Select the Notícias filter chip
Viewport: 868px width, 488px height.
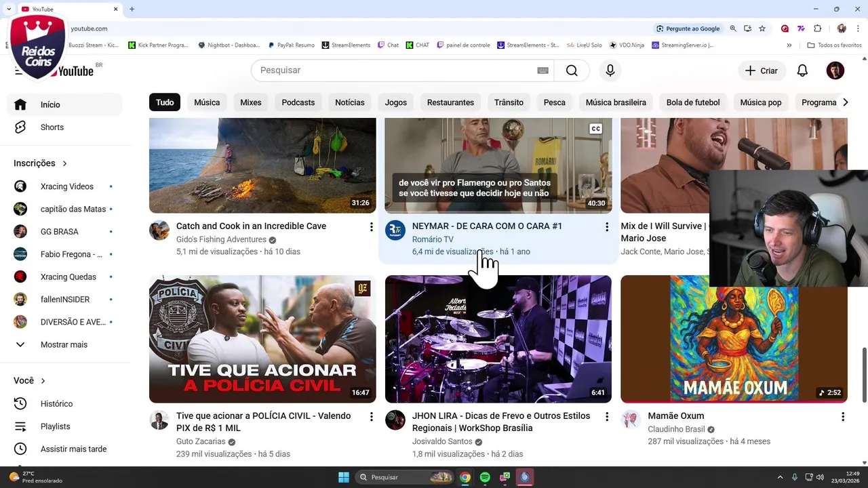click(x=350, y=102)
